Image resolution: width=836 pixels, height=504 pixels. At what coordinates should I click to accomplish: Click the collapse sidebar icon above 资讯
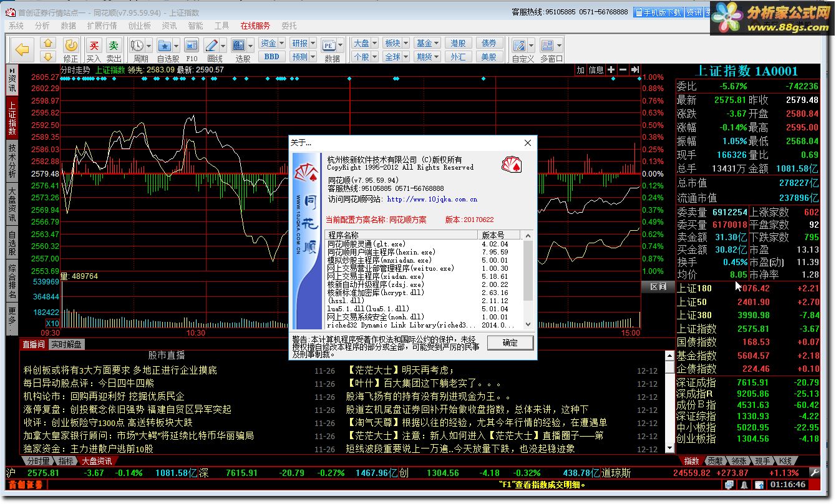click(x=12, y=71)
